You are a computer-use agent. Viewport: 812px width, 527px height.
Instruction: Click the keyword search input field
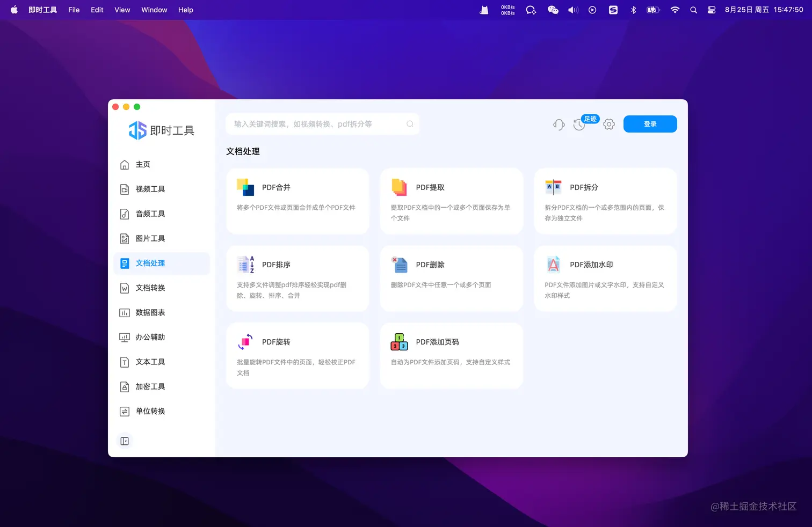pos(322,124)
